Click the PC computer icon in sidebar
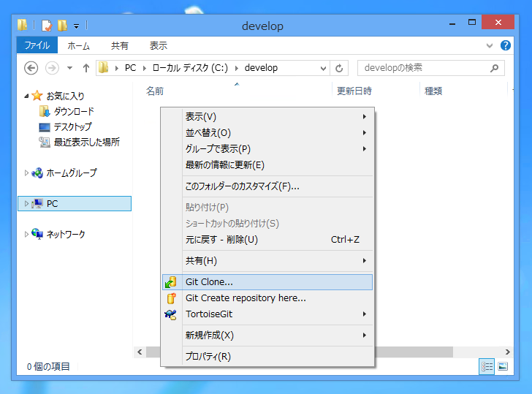 37,204
